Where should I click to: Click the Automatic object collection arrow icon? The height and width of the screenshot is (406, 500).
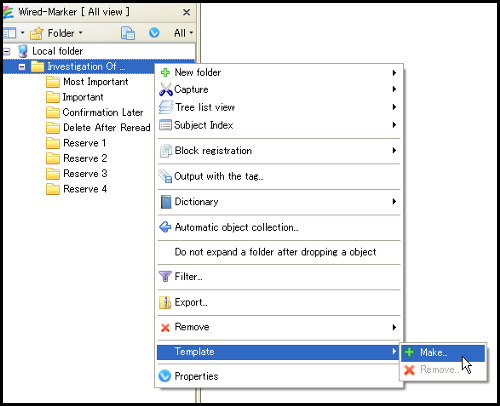(x=165, y=227)
